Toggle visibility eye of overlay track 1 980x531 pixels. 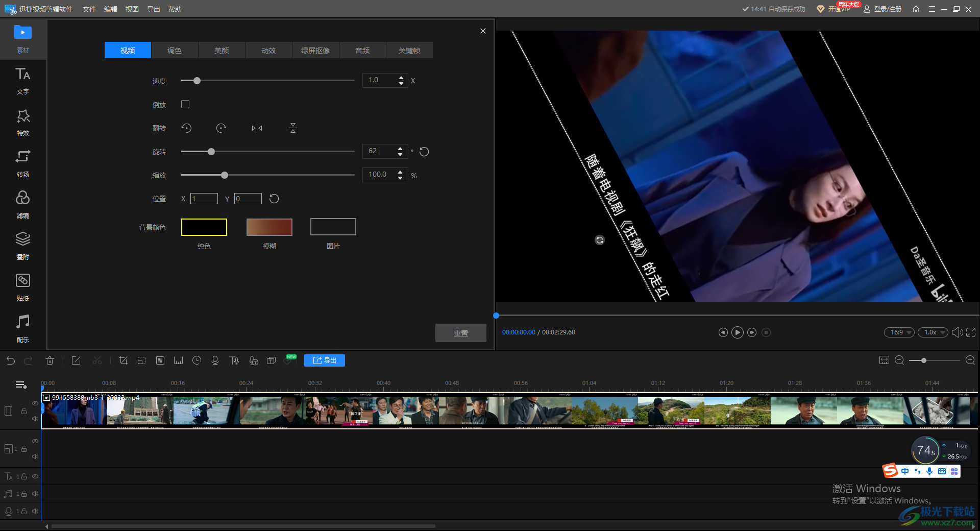coord(35,441)
